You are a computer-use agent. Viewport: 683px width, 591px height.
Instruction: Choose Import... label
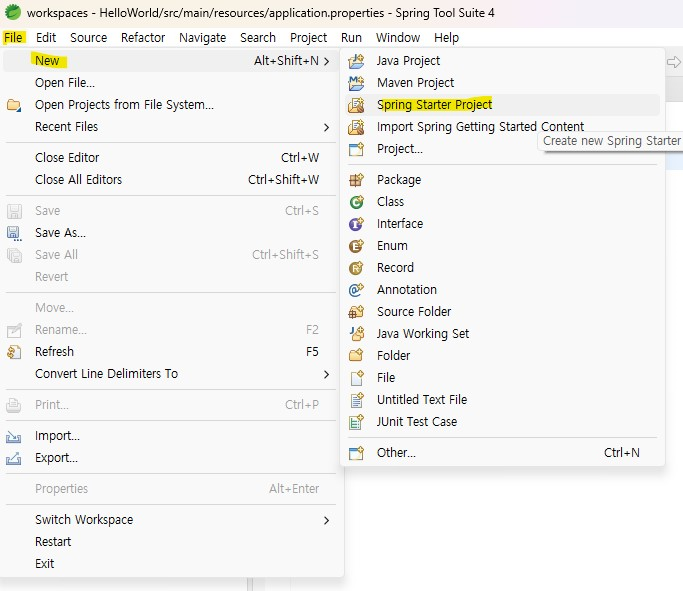coord(57,436)
